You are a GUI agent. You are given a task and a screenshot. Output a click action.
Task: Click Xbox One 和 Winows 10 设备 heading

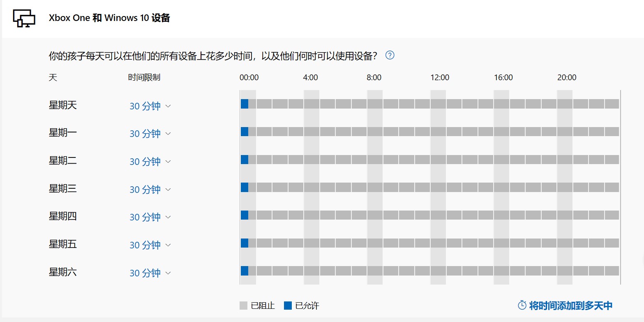[x=109, y=18]
